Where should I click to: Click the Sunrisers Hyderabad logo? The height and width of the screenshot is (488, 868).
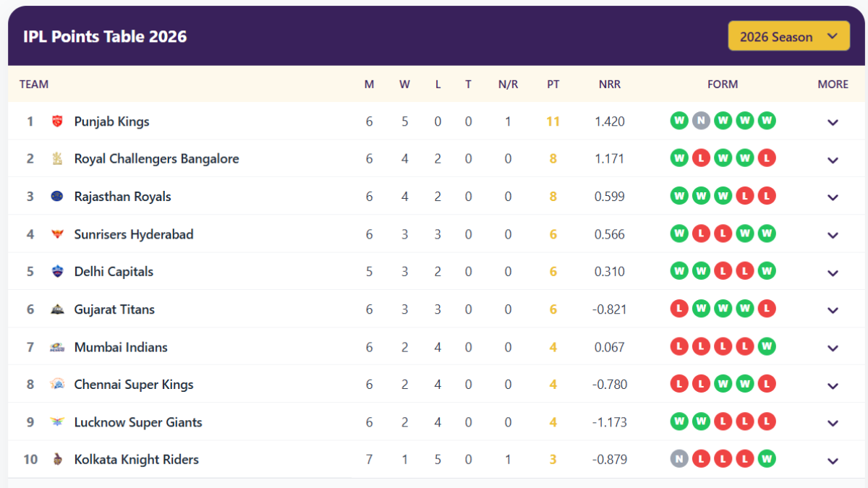click(59, 234)
